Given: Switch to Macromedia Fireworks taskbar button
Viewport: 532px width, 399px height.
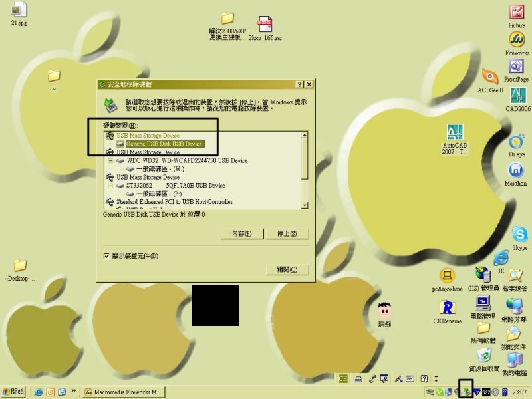Looking at the screenshot, I should [124, 392].
